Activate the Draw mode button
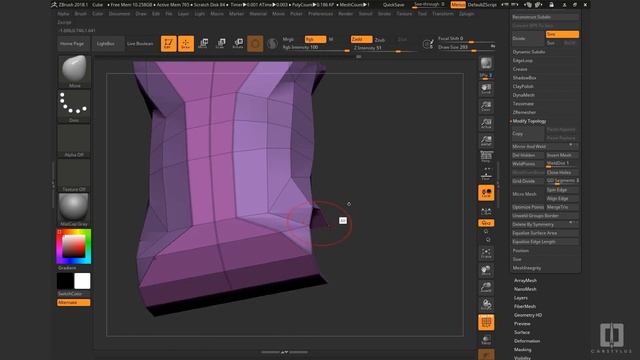This screenshot has height=360, width=640. pyautogui.click(x=186, y=43)
